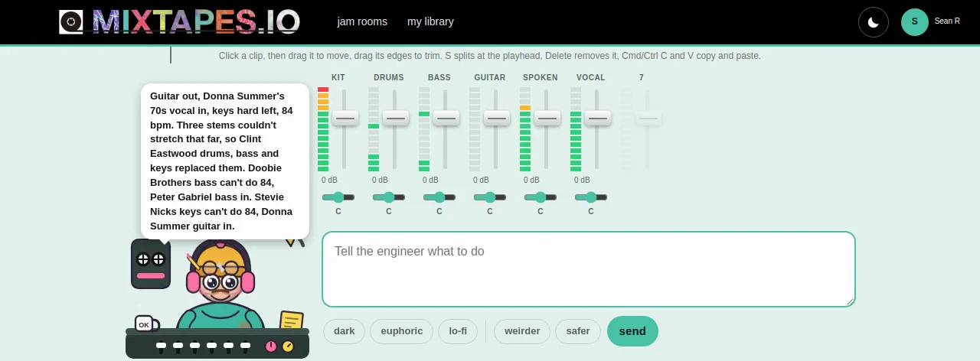
Task: Focus the 'Tell the engineer what to do' field
Action: point(588,269)
